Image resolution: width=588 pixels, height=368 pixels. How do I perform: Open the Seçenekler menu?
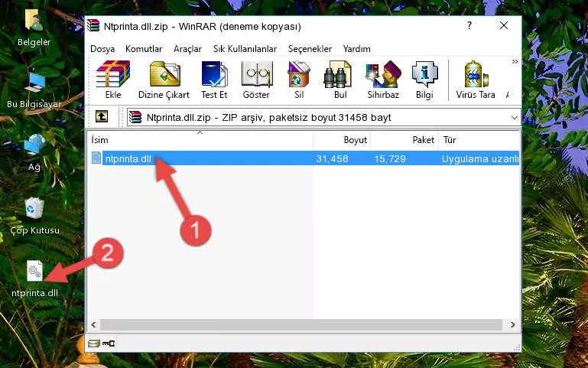(310, 49)
